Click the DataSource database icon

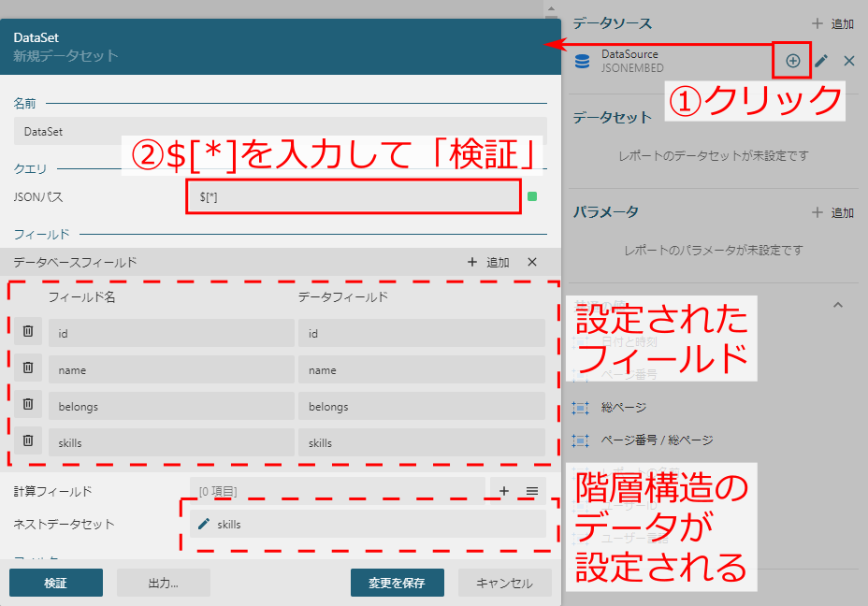click(x=582, y=61)
